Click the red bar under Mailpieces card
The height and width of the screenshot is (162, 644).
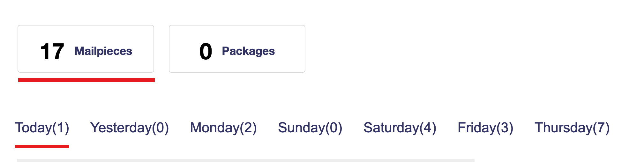pyautogui.click(x=86, y=80)
